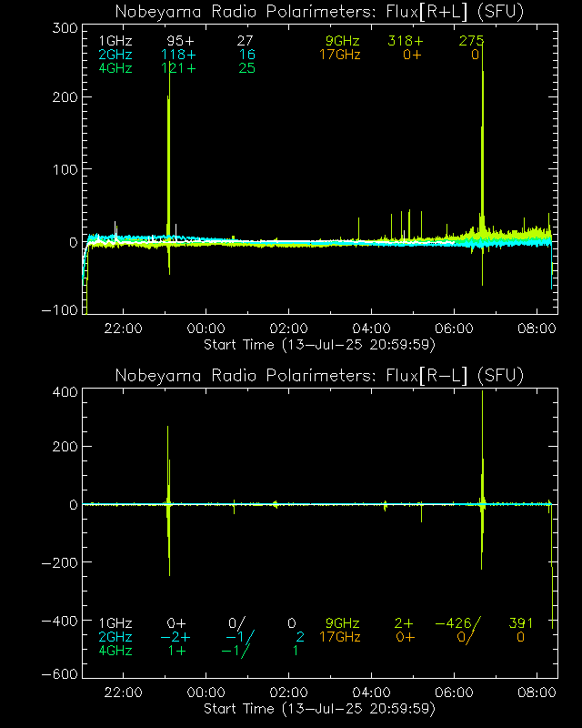Click the Start Time label under R-L plot
Screen dimensions: 582x728
coord(319,709)
